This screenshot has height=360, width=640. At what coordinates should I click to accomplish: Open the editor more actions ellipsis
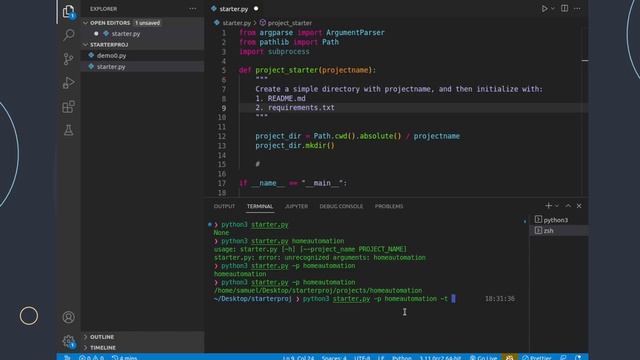tap(577, 9)
